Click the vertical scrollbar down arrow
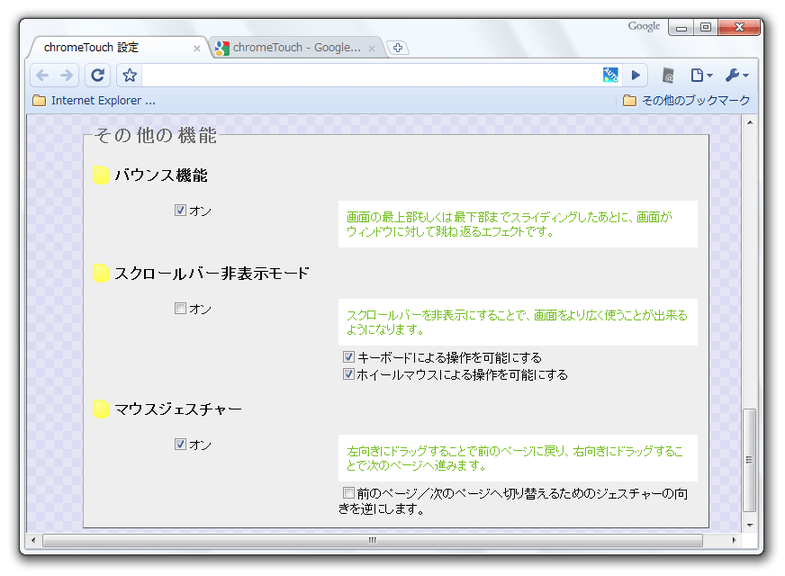The width and height of the screenshot is (785, 576). [749, 525]
